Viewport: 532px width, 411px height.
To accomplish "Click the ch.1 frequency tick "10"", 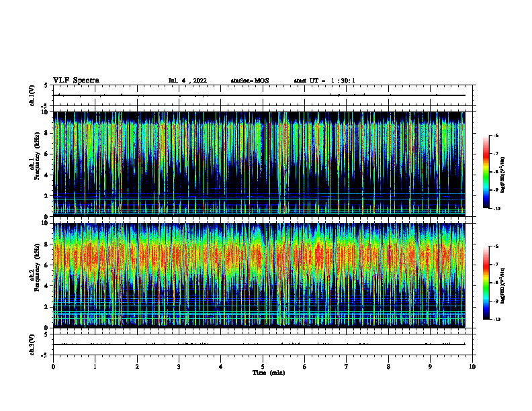I will 45,112.
